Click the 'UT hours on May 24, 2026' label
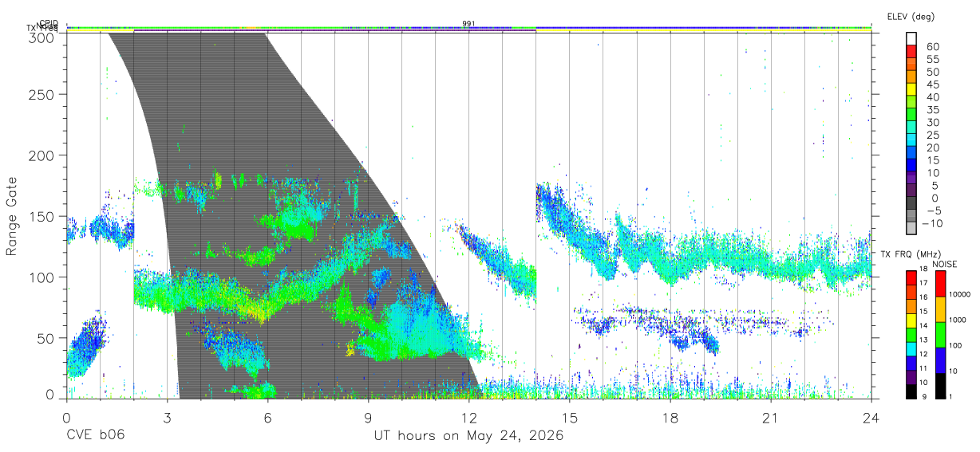This screenshot has height=452, width=980. point(468,436)
